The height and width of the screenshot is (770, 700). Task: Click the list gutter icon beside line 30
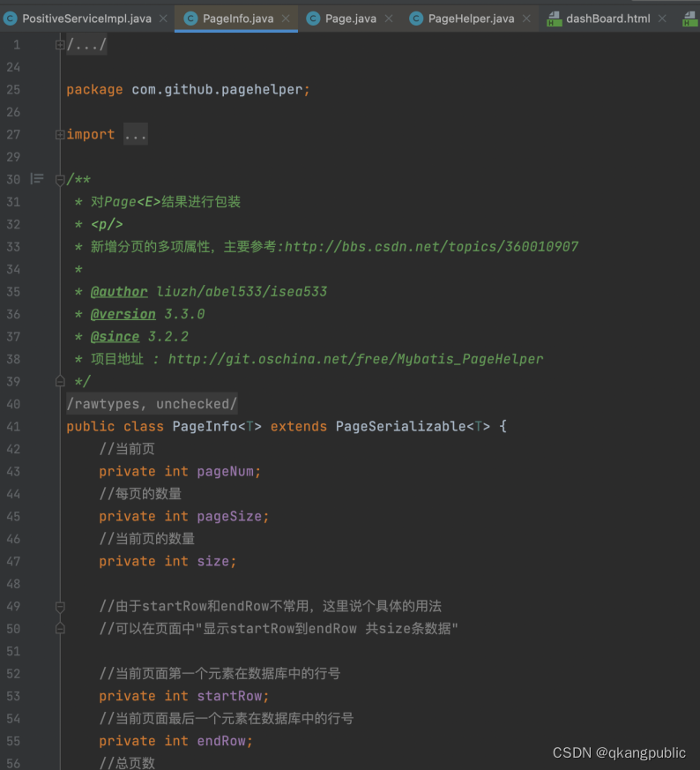pyautogui.click(x=36, y=179)
